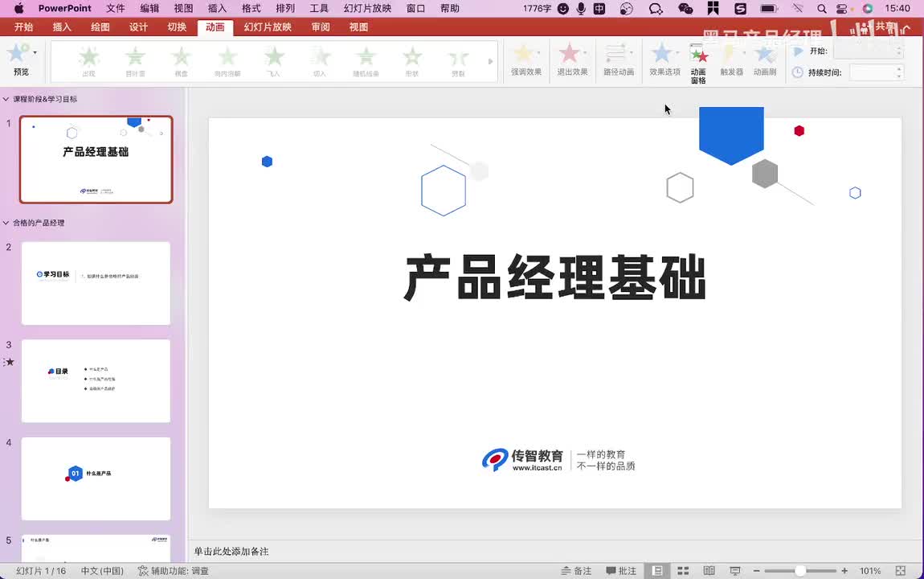
Task: Open the Window (窗口) menu in menu bar
Action: (x=416, y=8)
